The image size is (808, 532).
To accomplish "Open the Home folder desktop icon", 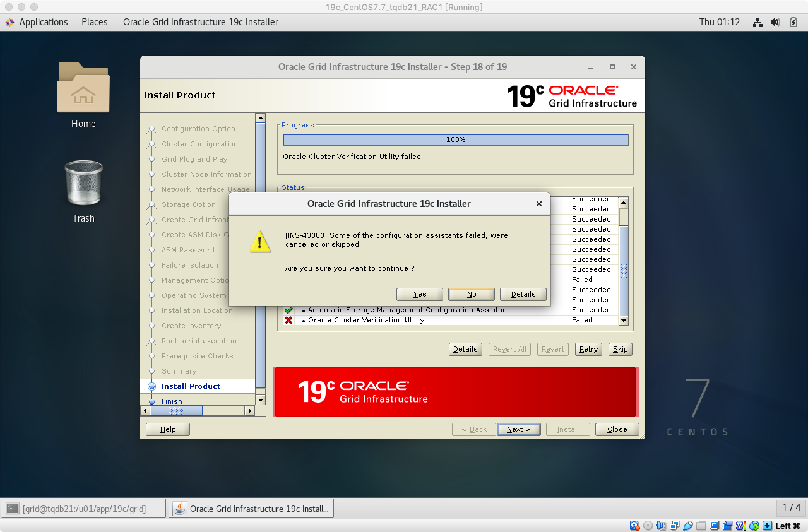I will pos(83,87).
